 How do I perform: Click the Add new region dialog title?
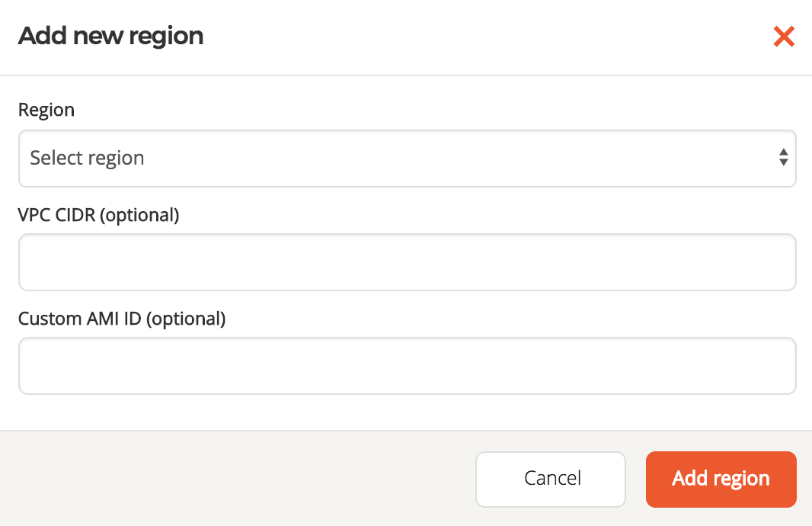(x=110, y=36)
